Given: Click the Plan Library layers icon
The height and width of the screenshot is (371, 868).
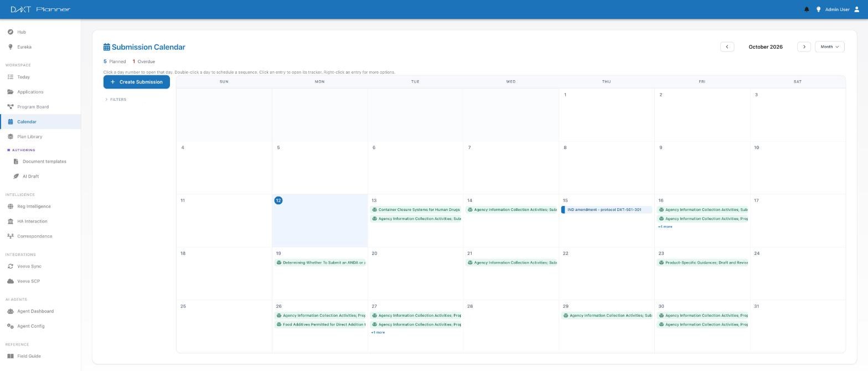Looking at the screenshot, I should tap(11, 137).
